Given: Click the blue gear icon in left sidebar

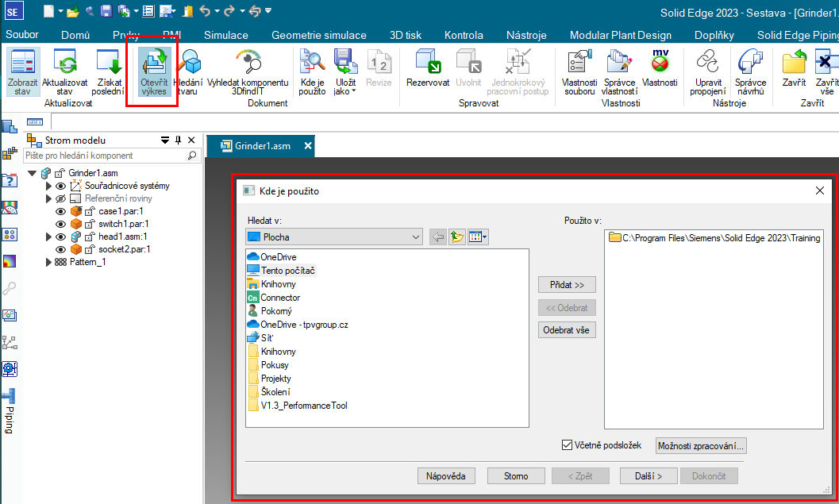Looking at the screenshot, I should click(x=10, y=368).
